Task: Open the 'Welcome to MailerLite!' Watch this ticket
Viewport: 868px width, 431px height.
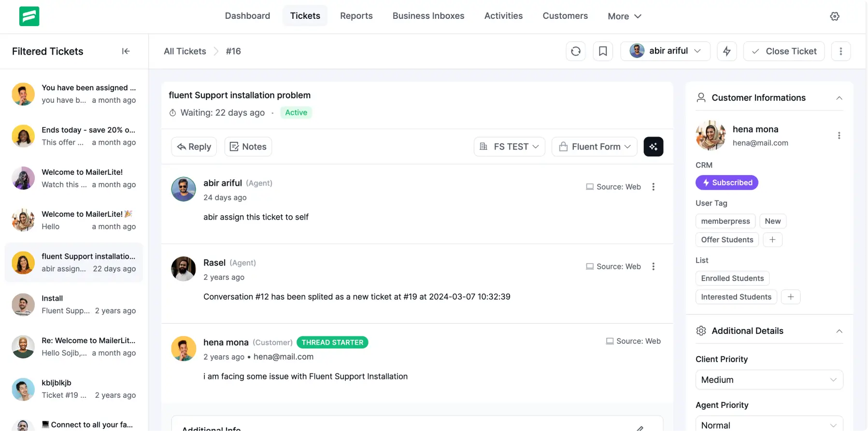Action: point(74,178)
